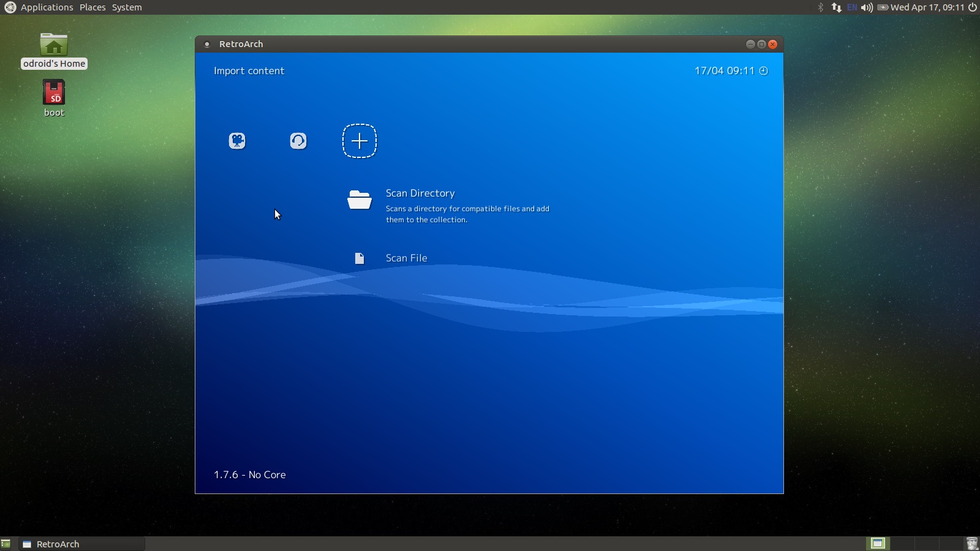
Task: Click the volume speaker icon
Action: tap(867, 7)
